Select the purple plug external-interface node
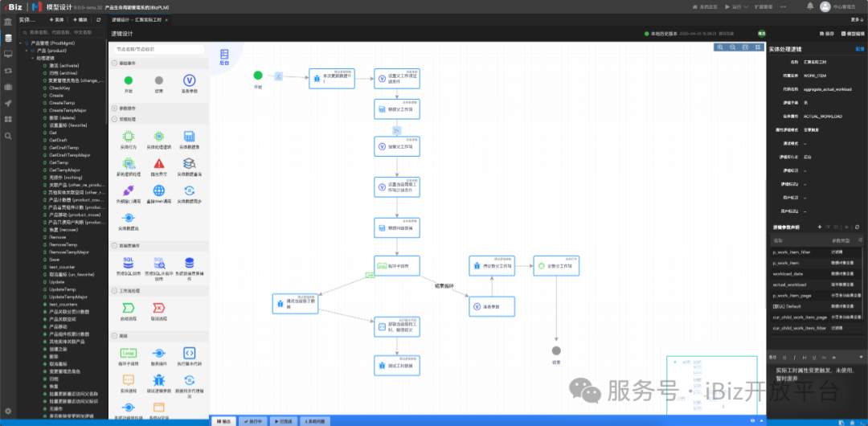 tap(129, 190)
